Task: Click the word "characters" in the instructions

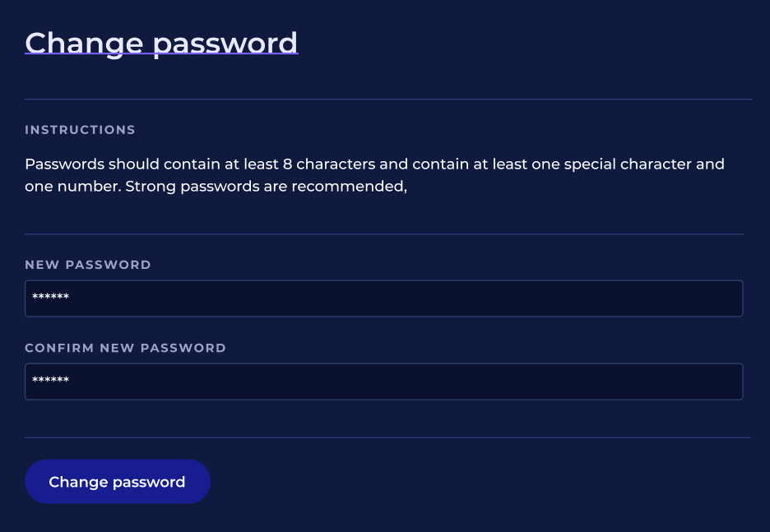Action: [336, 164]
